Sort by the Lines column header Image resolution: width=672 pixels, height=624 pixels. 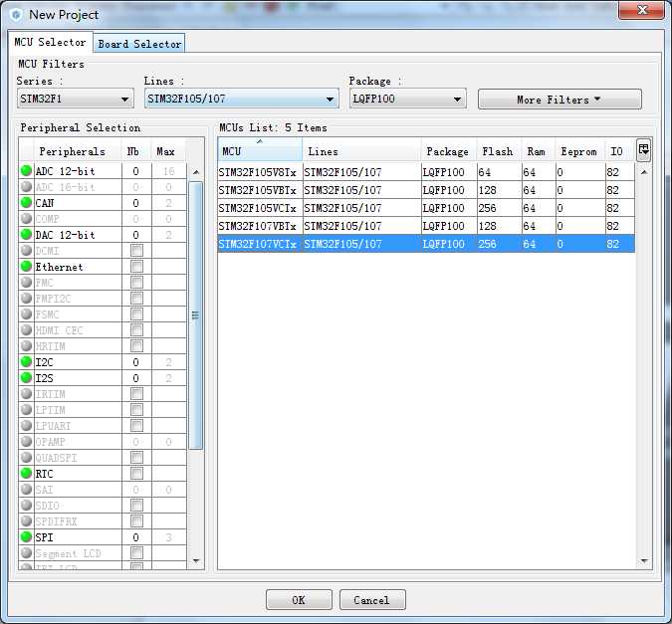pos(361,151)
